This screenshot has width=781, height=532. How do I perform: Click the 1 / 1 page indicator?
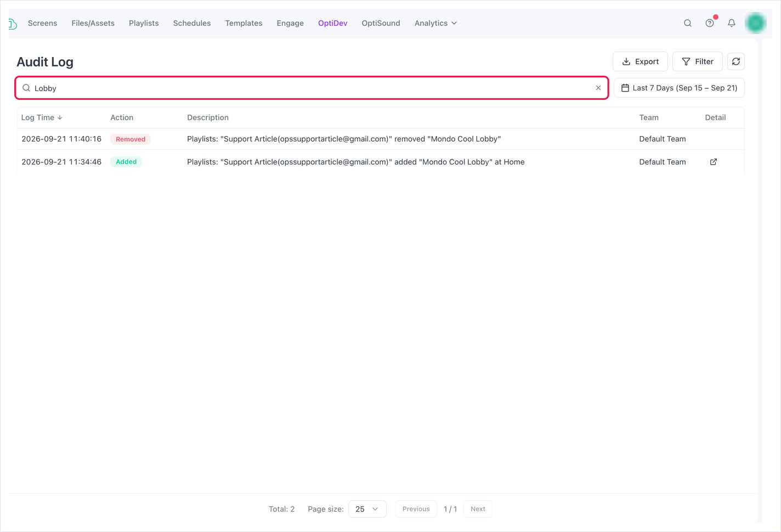coord(450,509)
